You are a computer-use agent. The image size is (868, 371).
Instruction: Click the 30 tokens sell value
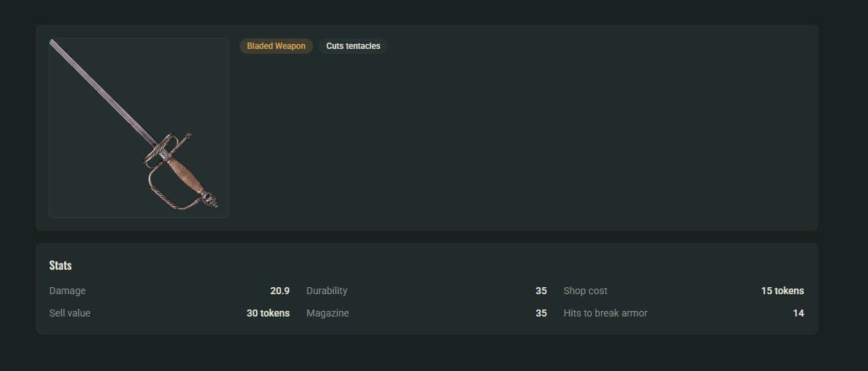click(268, 313)
